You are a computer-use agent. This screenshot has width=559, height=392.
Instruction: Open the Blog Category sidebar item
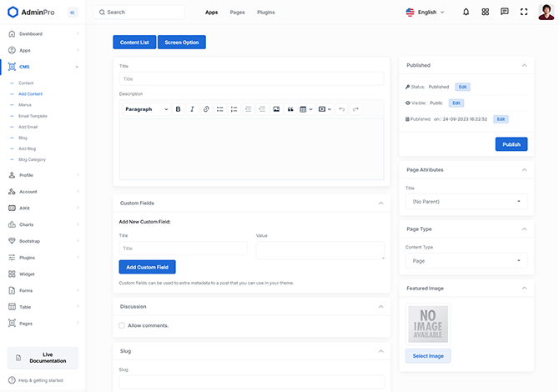tap(32, 159)
